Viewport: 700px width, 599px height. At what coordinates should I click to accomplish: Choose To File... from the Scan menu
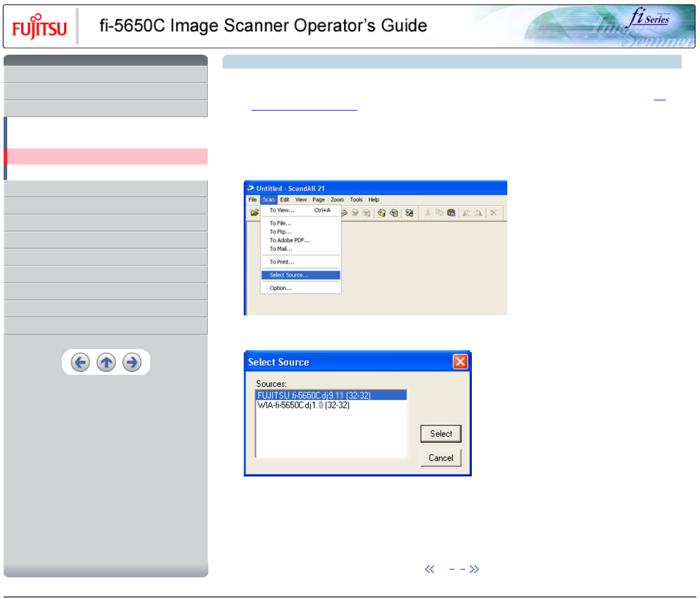coord(300,223)
